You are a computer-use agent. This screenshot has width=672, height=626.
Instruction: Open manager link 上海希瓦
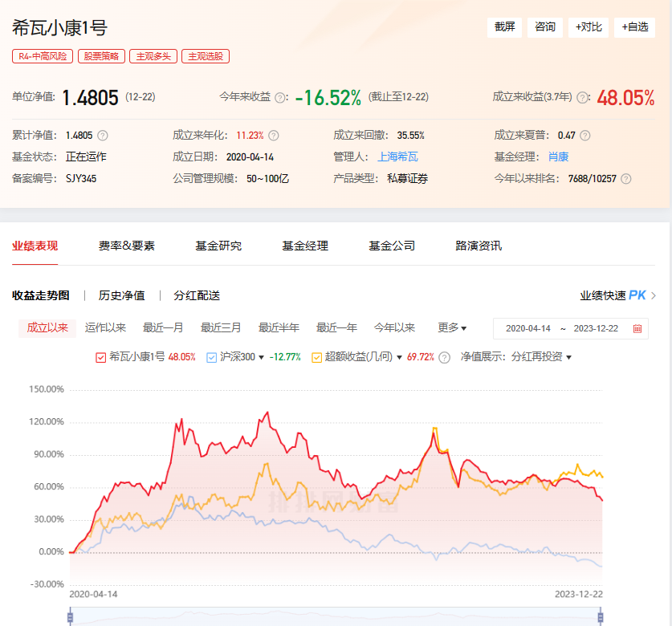397,156
